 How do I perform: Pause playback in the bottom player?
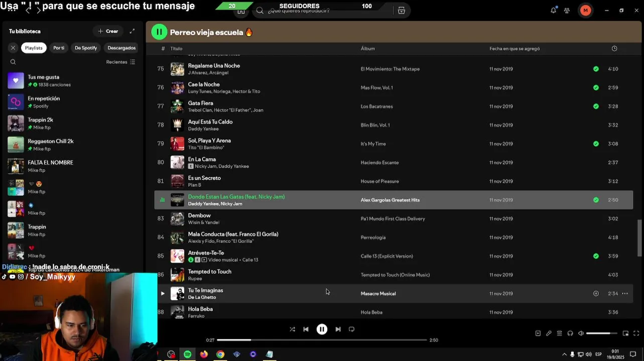click(322, 329)
